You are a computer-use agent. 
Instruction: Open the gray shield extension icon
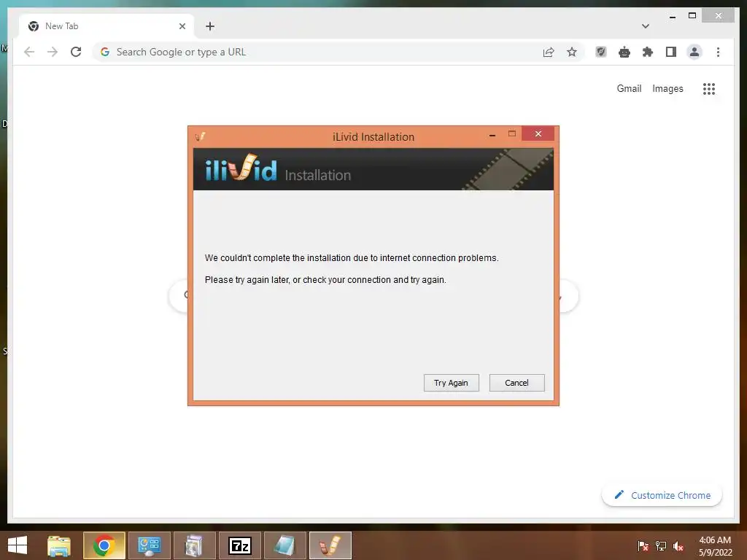click(601, 52)
